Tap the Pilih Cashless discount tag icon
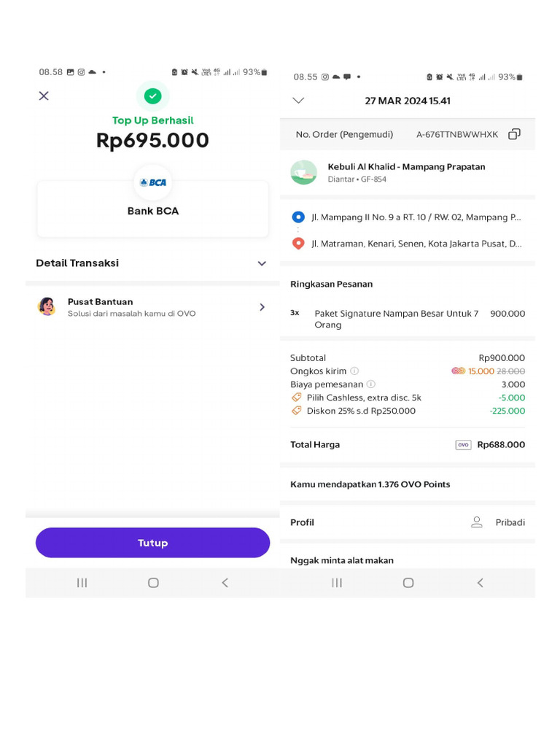The image size is (560, 747). click(296, 398)
